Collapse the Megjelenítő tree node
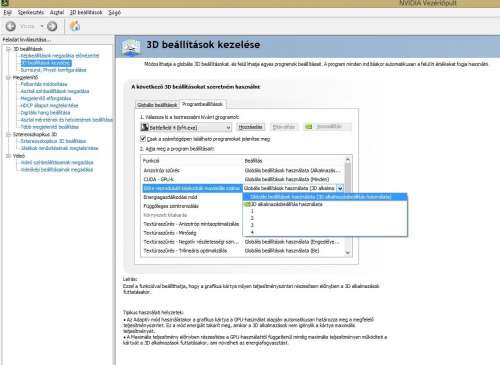The height and width of the screenshot is (365, 500). pyautogui.click(x=8, y=77)
